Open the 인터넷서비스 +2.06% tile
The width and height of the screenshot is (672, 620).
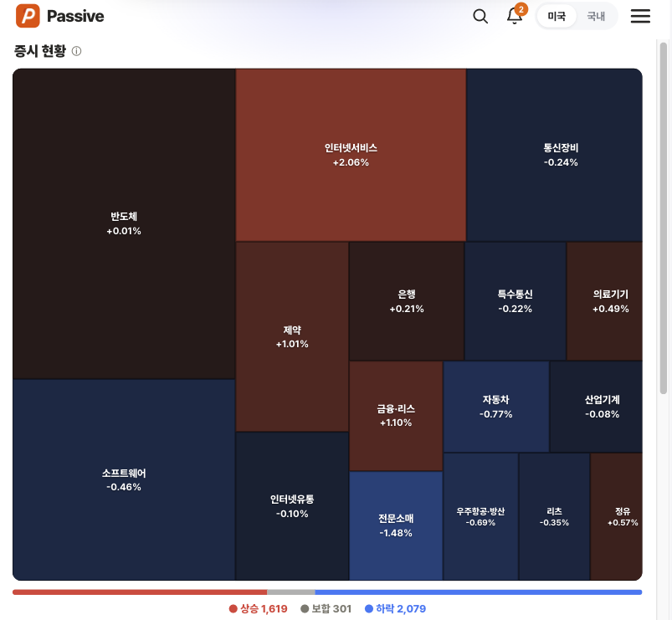click(351, 155)
